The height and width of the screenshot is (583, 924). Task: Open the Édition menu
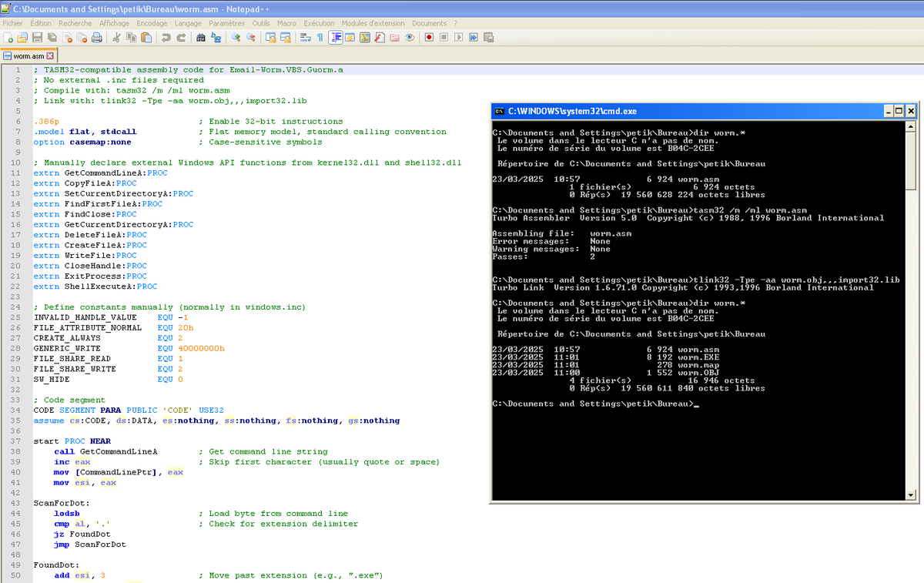41,23
